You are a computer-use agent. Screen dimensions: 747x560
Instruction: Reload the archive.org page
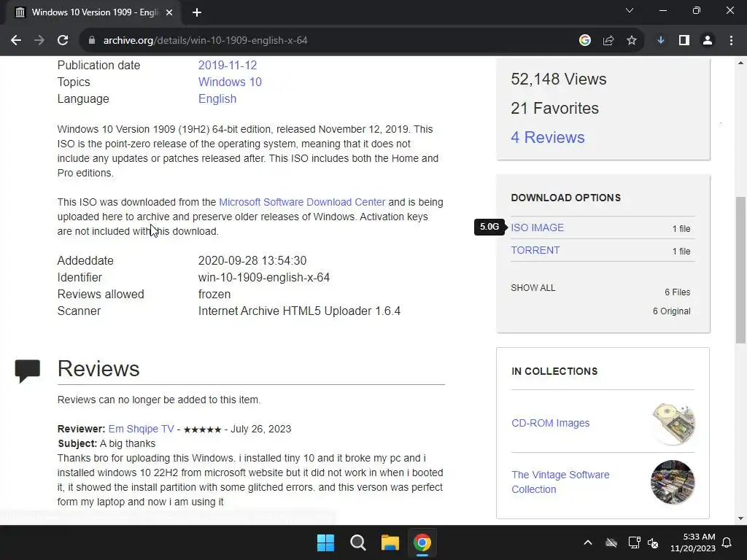(63, 41)
